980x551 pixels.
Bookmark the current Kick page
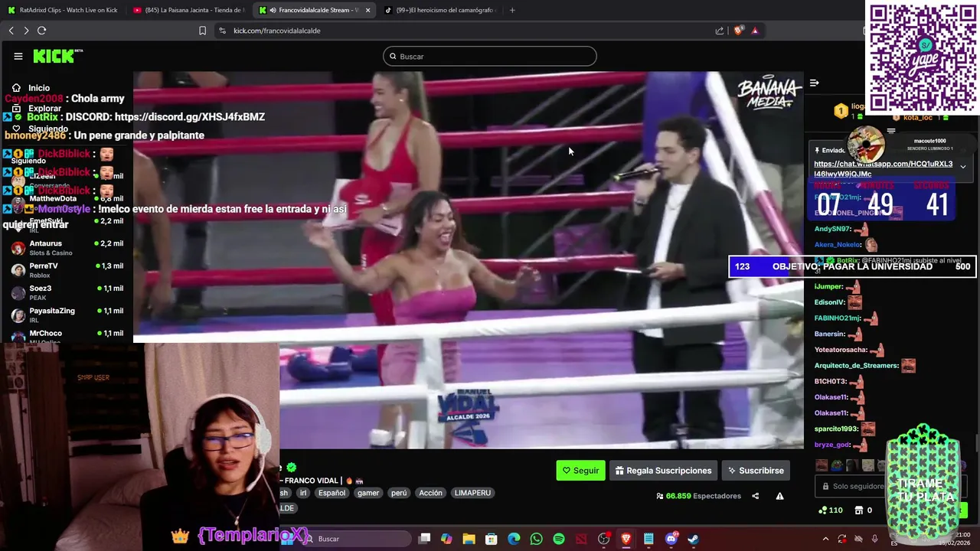coord(202,31)
